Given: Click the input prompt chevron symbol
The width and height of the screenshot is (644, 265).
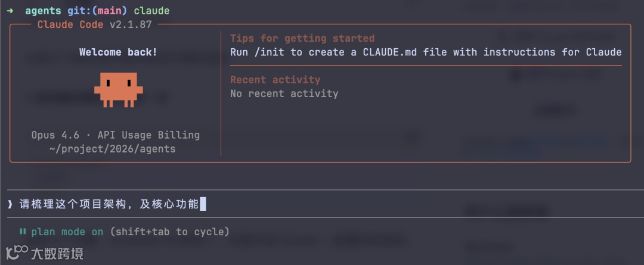Looking at the screenshot, I should 10,204.
